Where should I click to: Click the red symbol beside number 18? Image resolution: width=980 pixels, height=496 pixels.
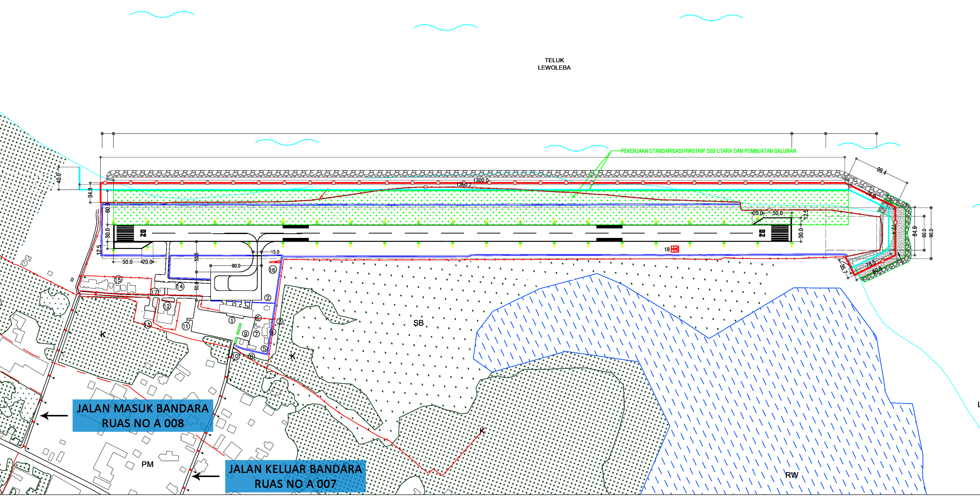[x=675, y=249]
